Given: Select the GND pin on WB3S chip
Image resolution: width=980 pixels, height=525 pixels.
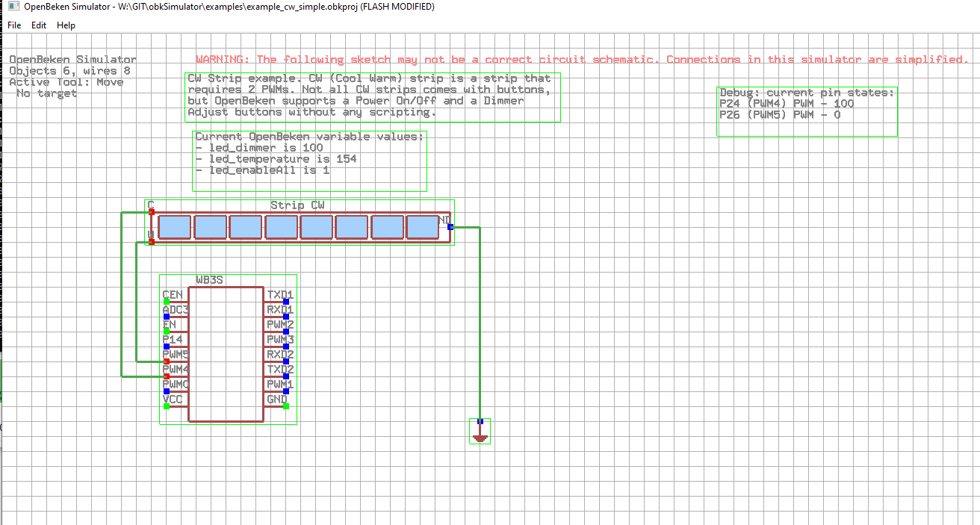Looking at the screenshot, I should (x=286, y=406).
